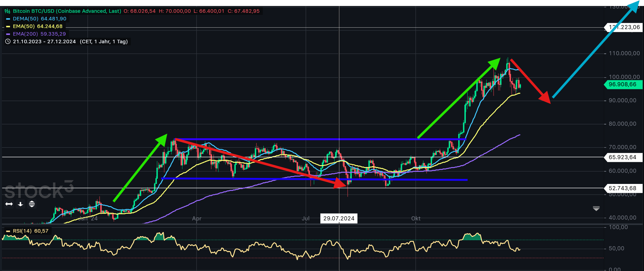
Task: Click the vertical auto-scale button with stacked lines
Action: 32,204
